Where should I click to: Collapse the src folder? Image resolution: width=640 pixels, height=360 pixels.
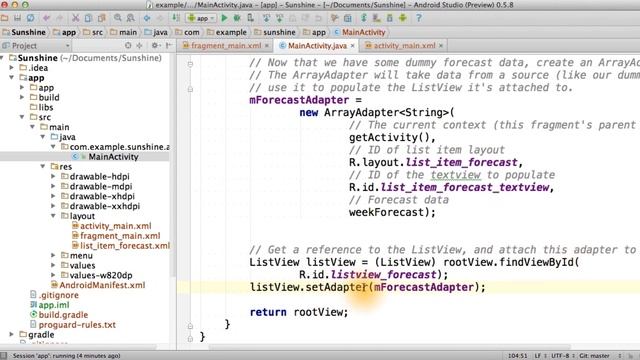22,117
